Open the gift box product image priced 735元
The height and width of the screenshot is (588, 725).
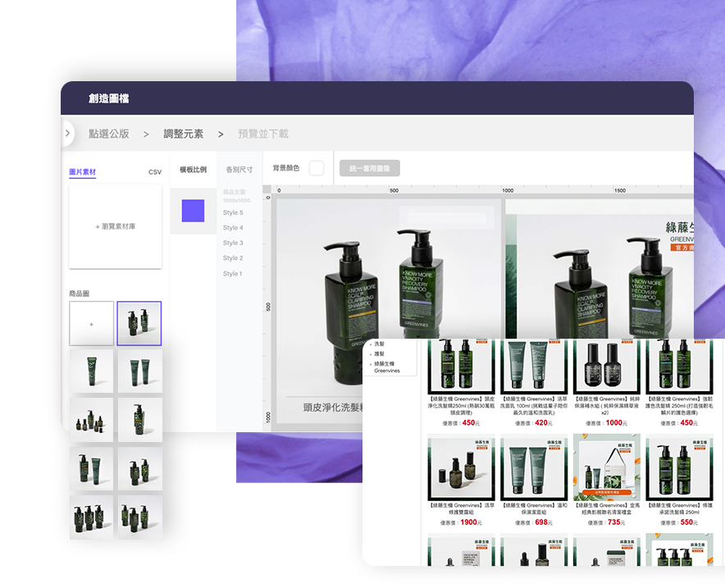(x=607, y=467)
